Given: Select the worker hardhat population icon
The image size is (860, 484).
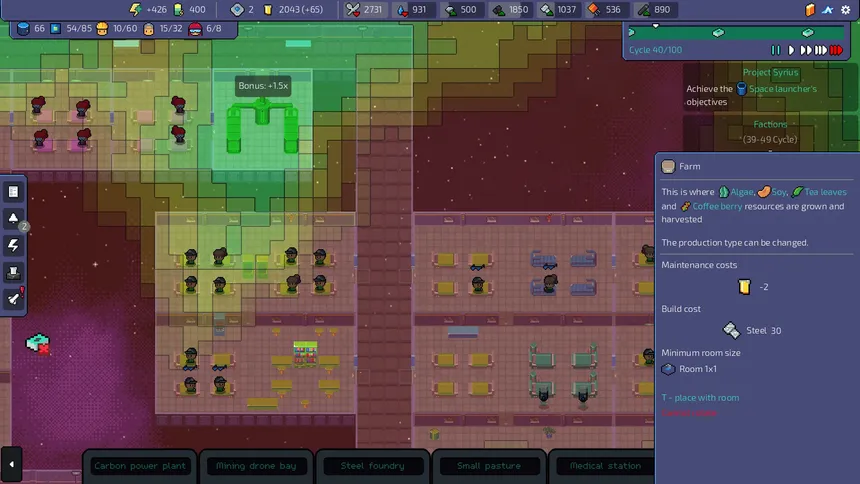Looking at the screenshot, I should point(102,29).
